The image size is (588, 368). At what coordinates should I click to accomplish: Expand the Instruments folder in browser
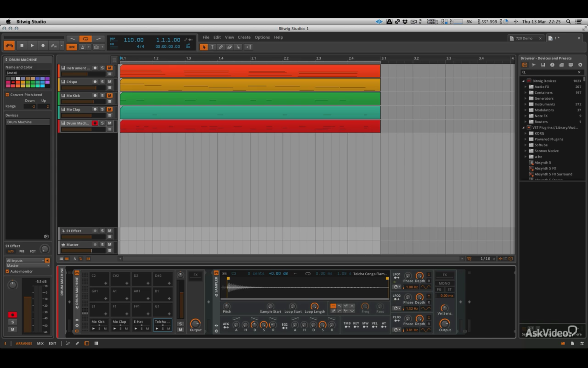click(x=526, y=104)
